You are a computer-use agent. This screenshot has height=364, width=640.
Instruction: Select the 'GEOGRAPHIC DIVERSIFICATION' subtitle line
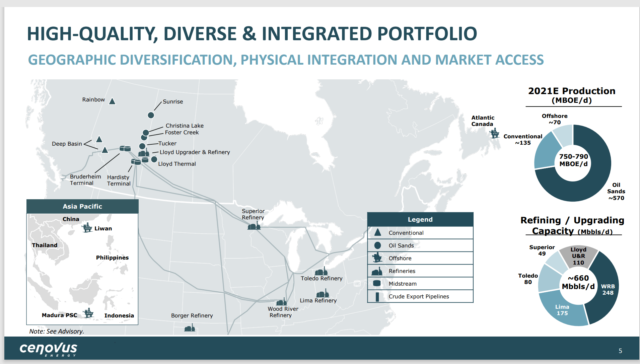click(286, 60)
